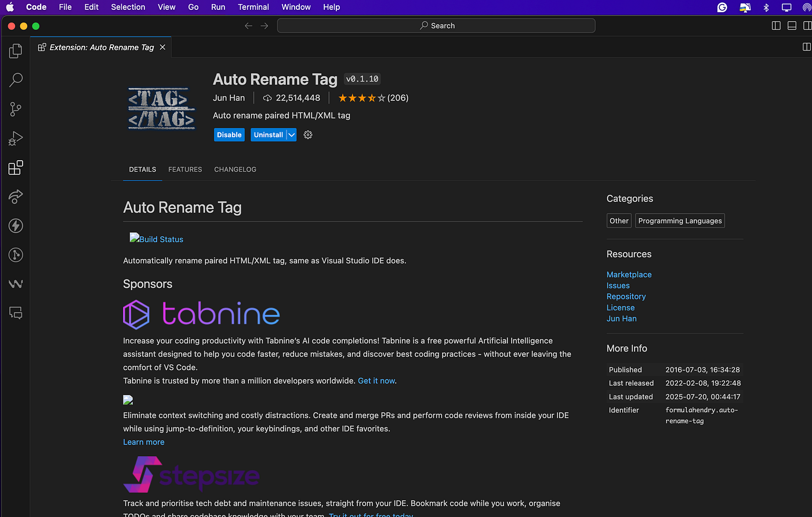This screenshot has height=517, width=812.
Task: Click the Bluetooth menu bar icon
Action: 766,7
